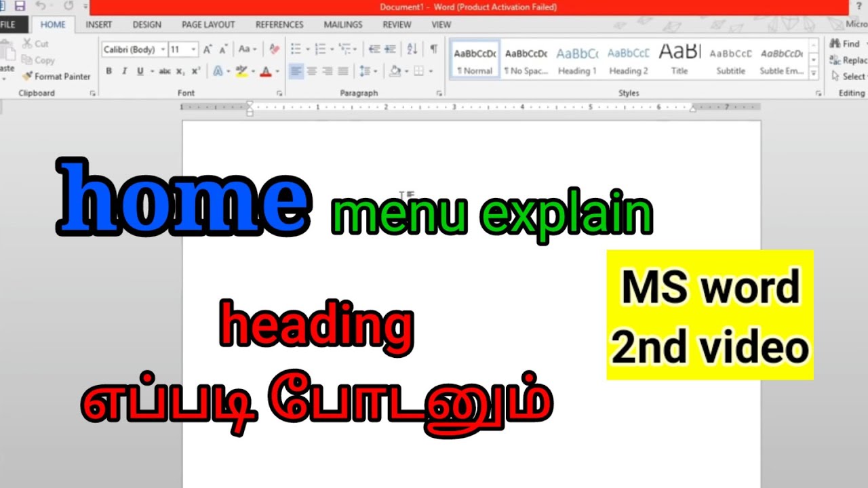This screenshot has width=868, height=488.
Task: Save the document using the floppy disk icon
Action: (x=20, y=6)
